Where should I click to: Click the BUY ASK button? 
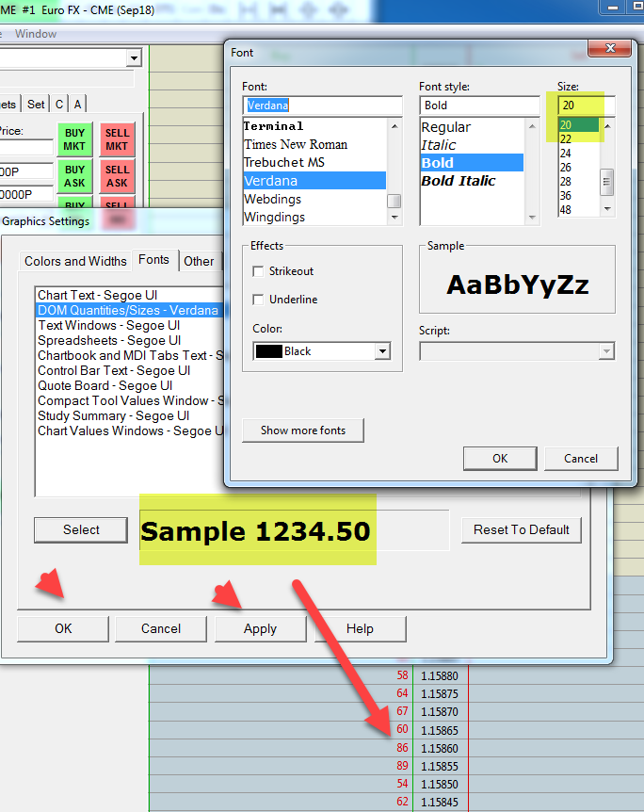pyautogui.click(x=74, y=176)
